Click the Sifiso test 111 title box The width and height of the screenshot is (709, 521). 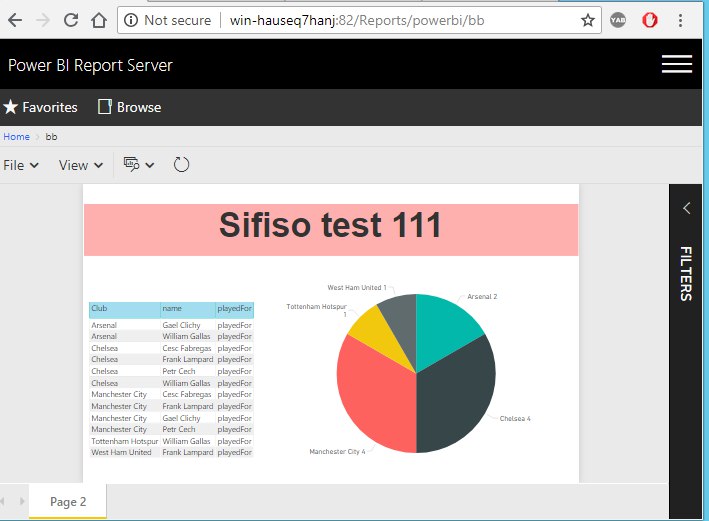click(331, 230)
